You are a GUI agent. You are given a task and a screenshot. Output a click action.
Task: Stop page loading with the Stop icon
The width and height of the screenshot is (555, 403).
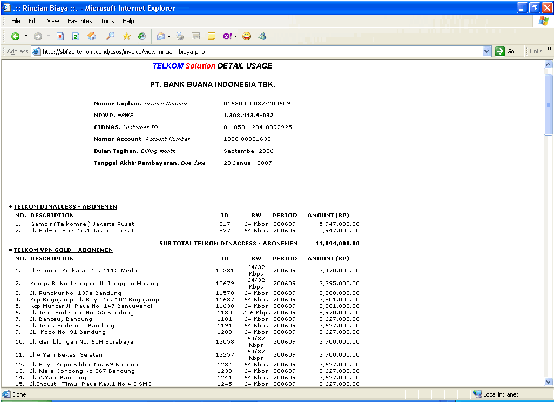coord(61,36)
